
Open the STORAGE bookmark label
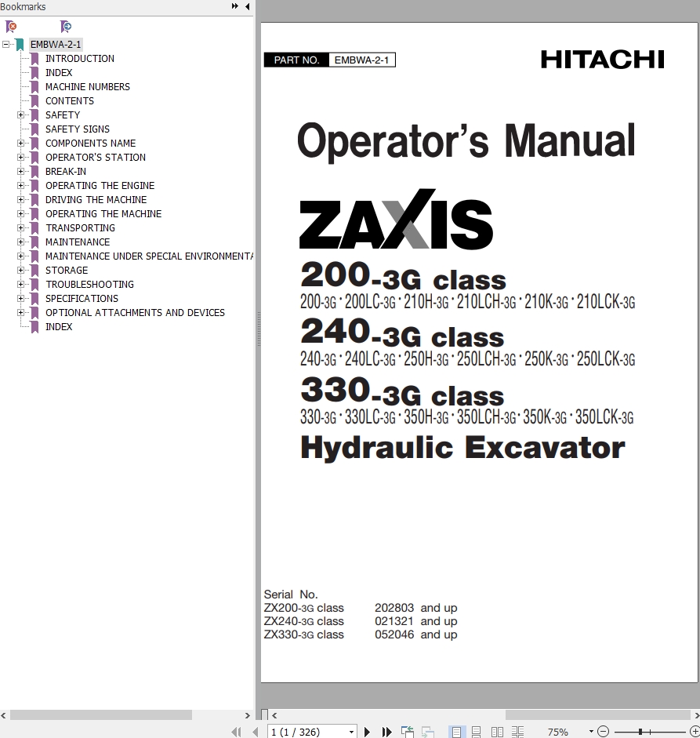click(67, 270)
